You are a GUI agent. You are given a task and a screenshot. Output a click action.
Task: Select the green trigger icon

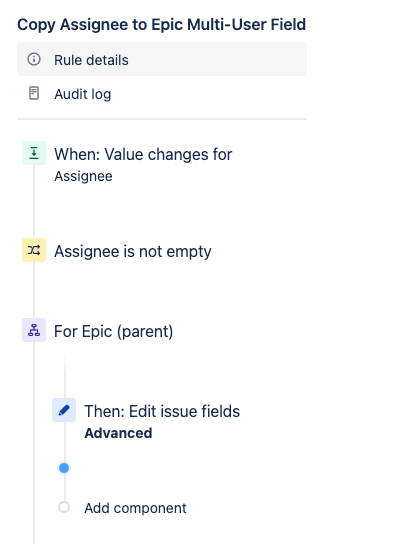[34, 153]
